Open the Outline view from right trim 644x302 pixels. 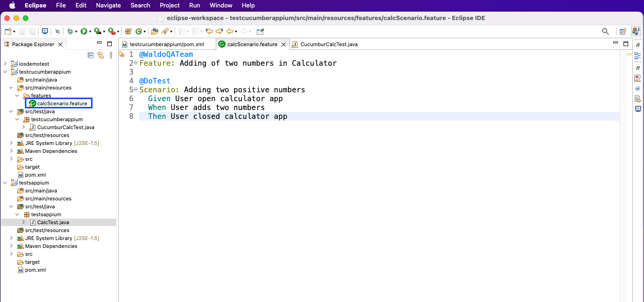[x=637, y=55]
